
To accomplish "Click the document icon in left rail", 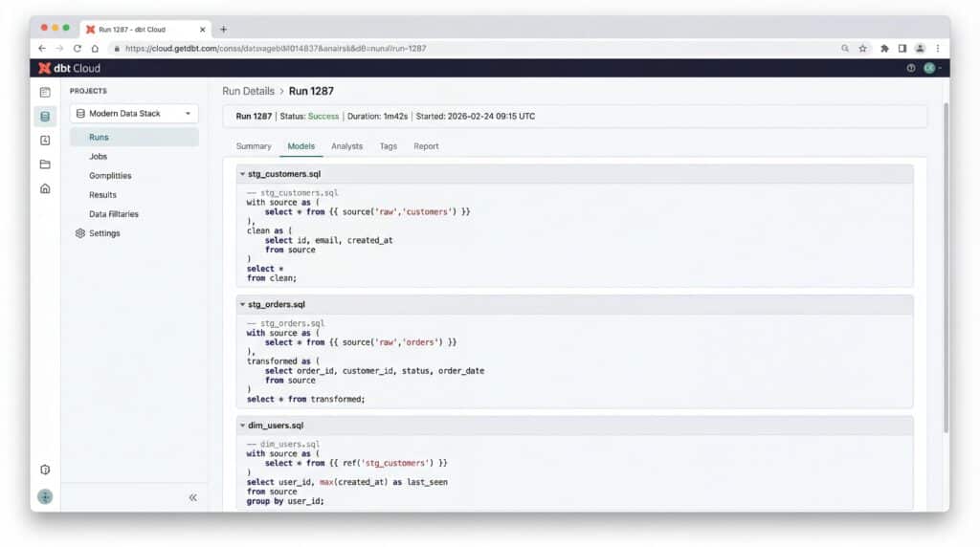I will click(x=45, y=93).
